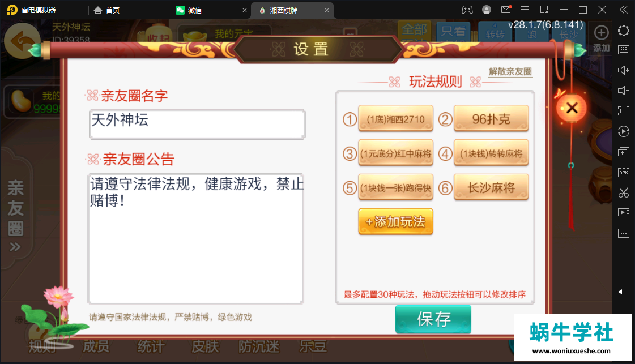Image resolution: width=635 pixels, height=364 pixels.
Task: Click the APK install icon
Action: [623, 172]
